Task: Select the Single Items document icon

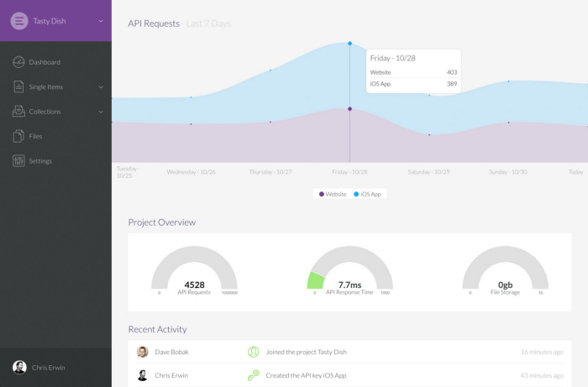Action: pyautogui.click(x=18, y=86)
